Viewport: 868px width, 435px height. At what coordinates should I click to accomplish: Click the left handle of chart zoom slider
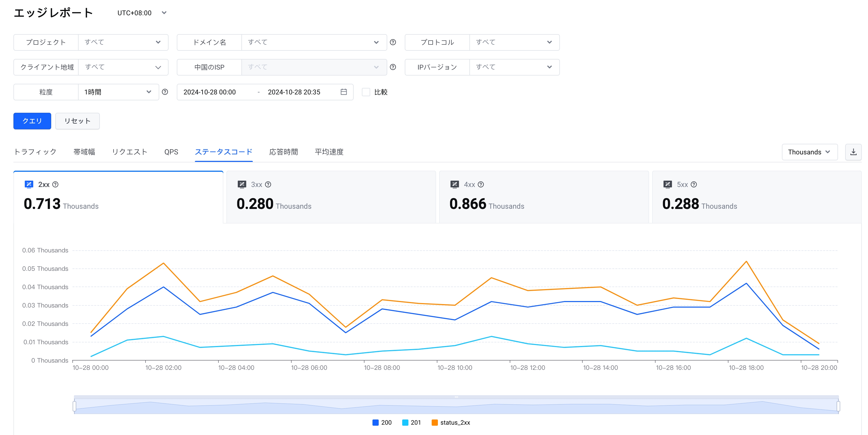(74, 406)
